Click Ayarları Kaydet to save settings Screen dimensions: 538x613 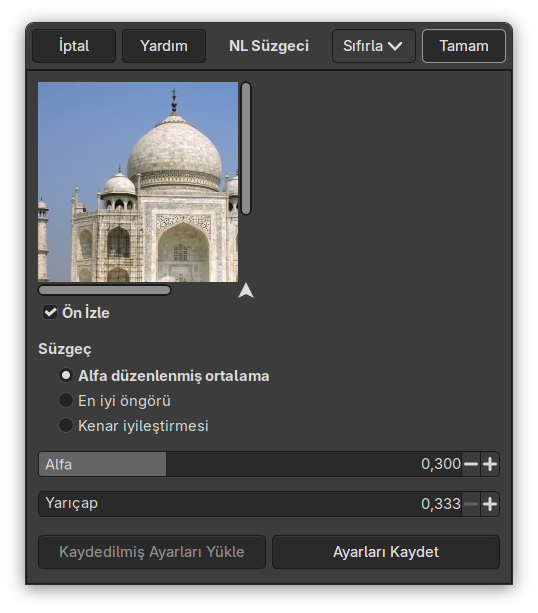386,552
